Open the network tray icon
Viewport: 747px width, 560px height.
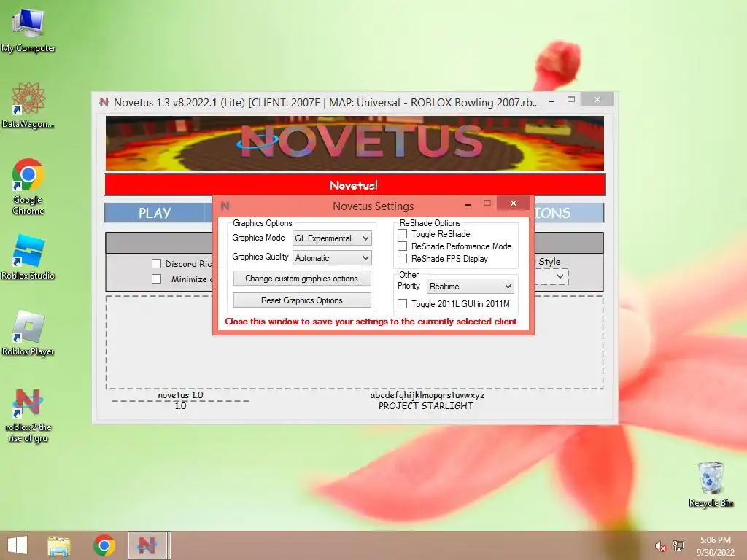(678, 546)
